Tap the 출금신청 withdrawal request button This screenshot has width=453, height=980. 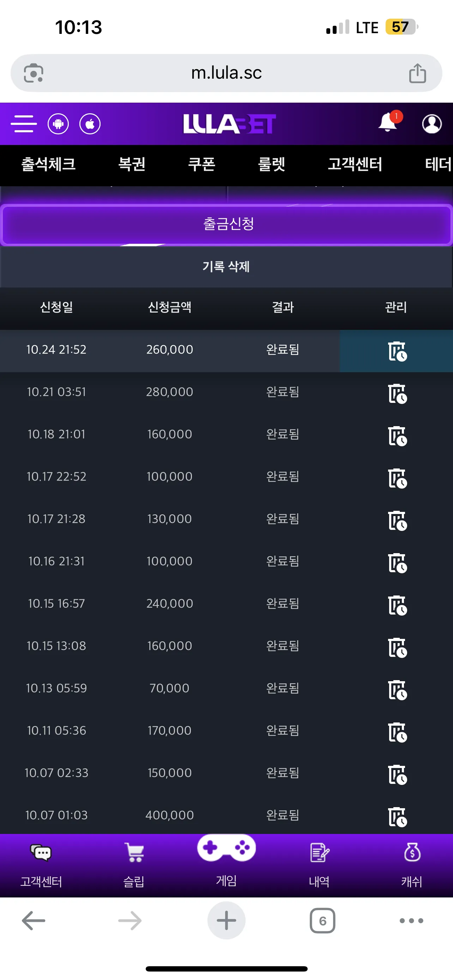[x=227, y=224]
